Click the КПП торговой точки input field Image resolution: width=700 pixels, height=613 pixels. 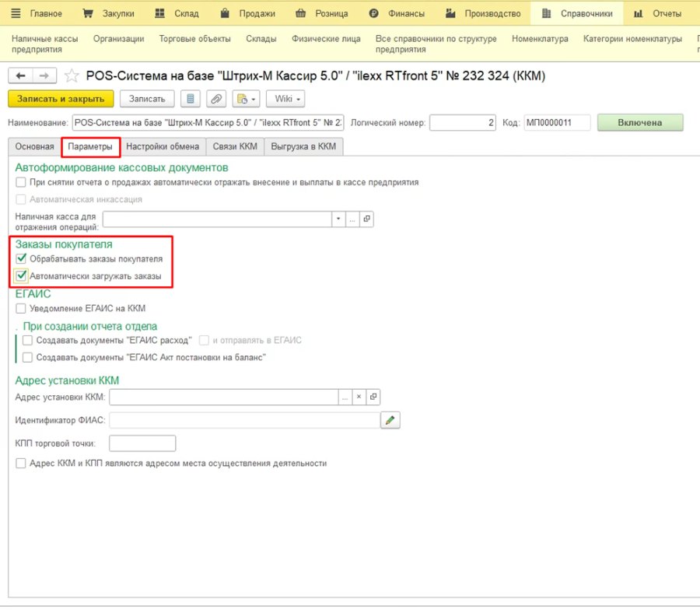tap(142, 443)
